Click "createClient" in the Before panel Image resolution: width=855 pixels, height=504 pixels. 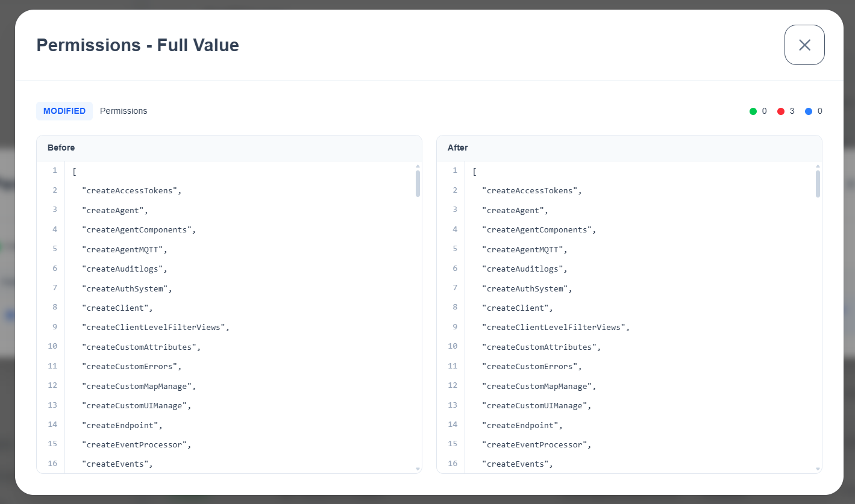point(117,308)
